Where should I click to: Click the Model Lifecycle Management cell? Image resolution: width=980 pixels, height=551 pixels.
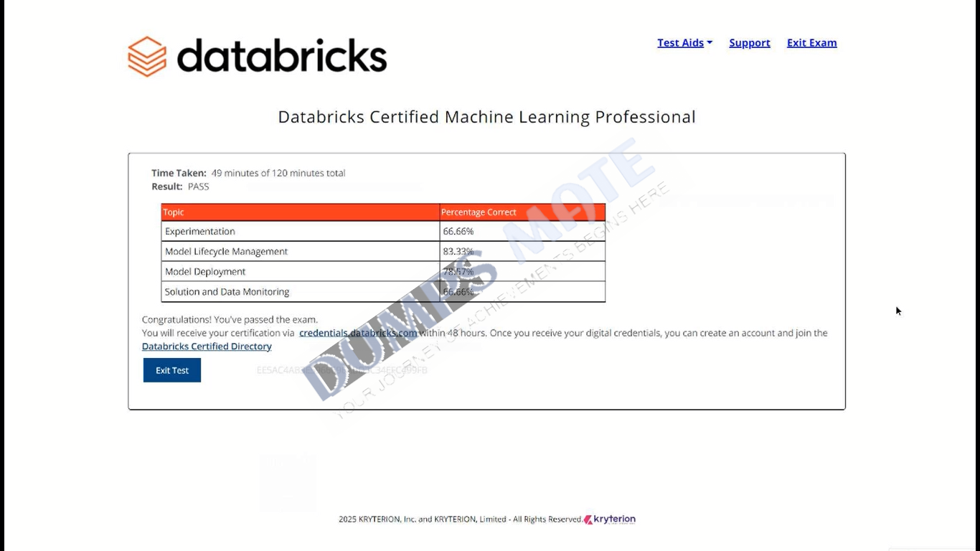click(301, 252)
